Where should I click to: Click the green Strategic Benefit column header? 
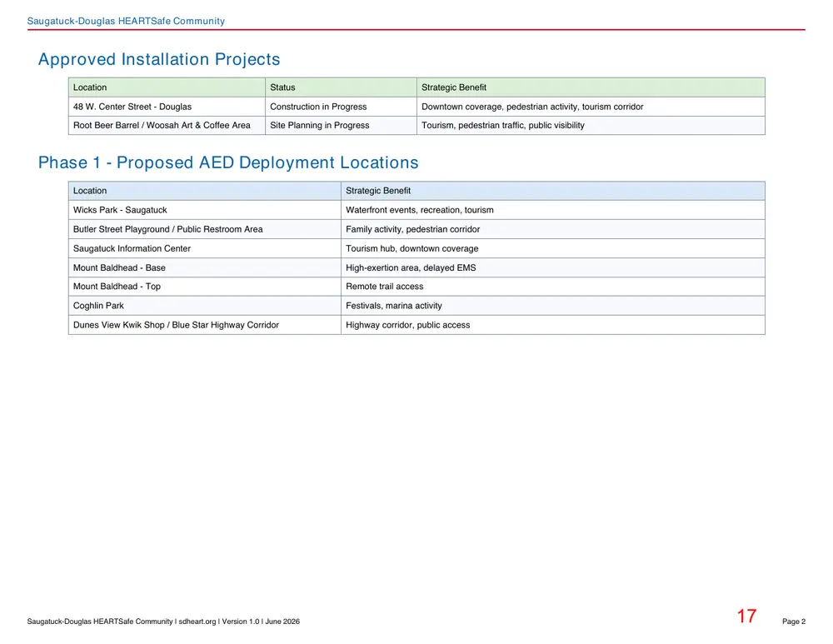point(591,87)
